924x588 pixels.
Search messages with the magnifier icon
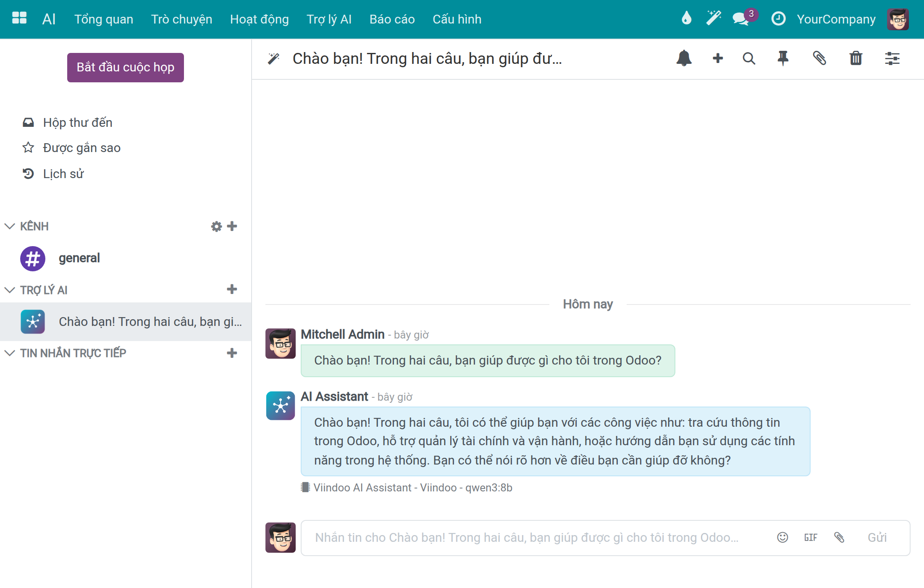(x=749, y=58)
